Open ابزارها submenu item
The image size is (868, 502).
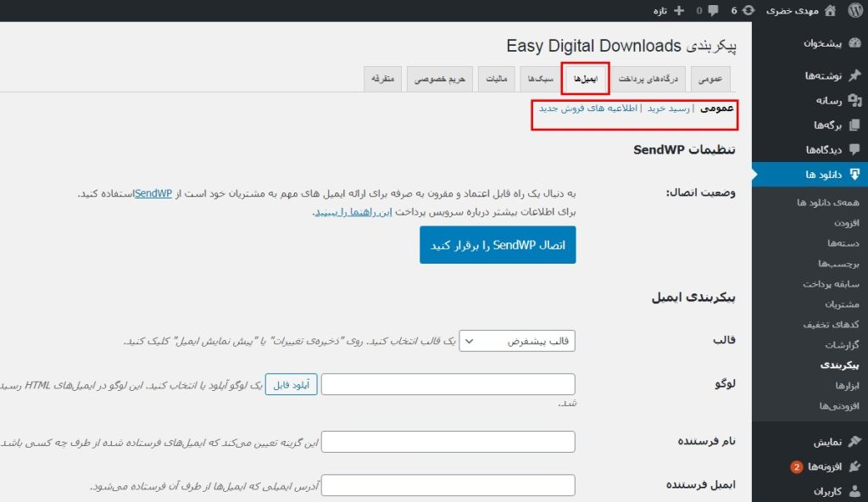848,386
